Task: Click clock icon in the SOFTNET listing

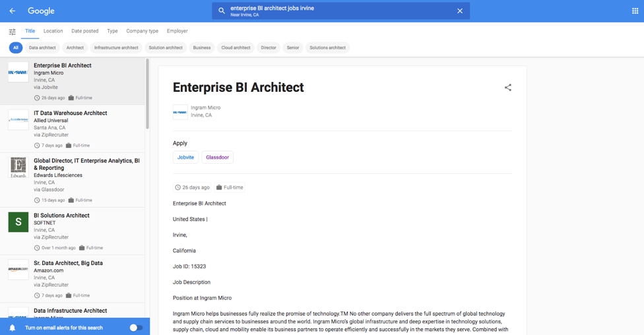Action: click(37, 248)
